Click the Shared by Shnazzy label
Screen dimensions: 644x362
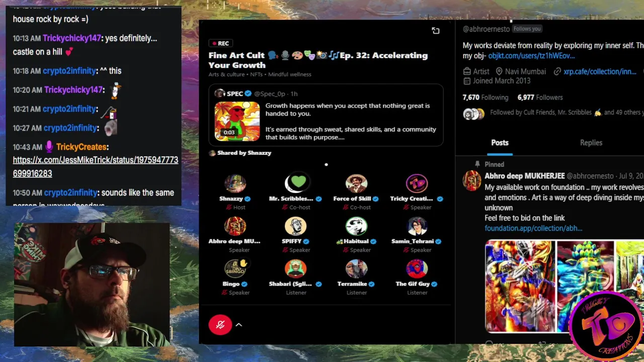[244, 153]
